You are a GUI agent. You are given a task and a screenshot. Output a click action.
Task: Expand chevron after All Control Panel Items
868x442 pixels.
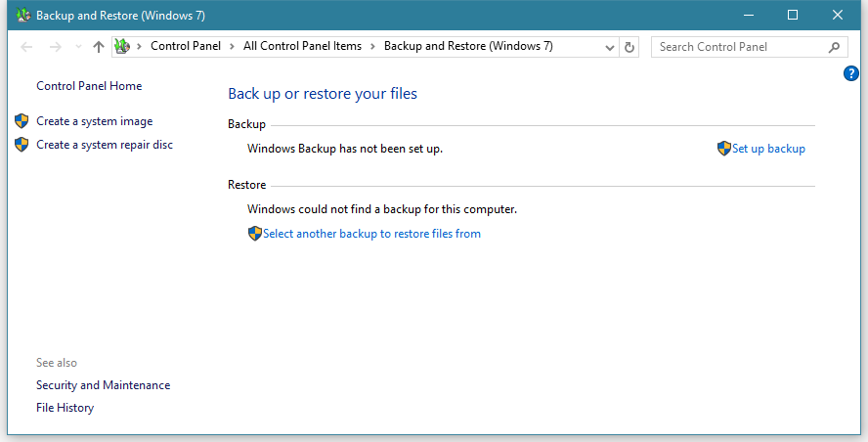pos(372,47)
